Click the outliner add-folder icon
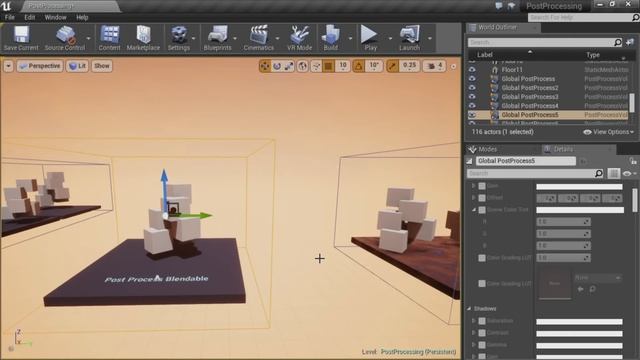The height and width of the screenshot is (360, 640). pos(630,42)
